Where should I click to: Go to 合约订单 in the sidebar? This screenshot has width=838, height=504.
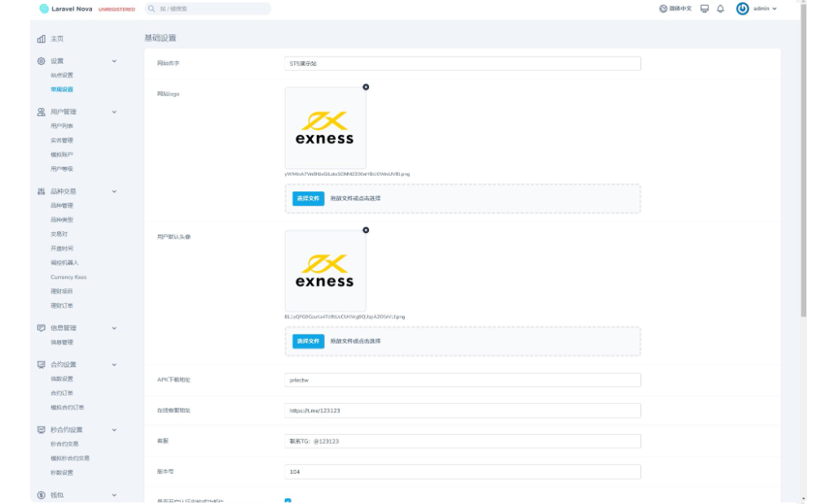coord(62,393)
